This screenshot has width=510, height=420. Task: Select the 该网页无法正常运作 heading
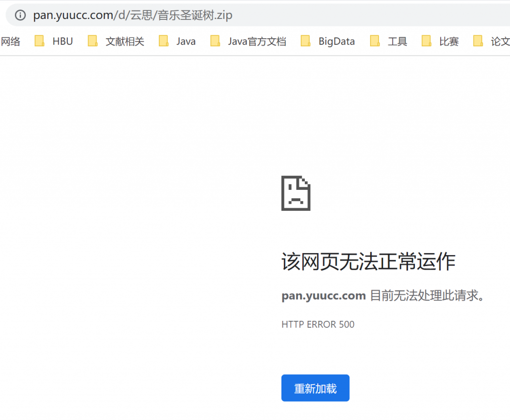coord(369,261)
